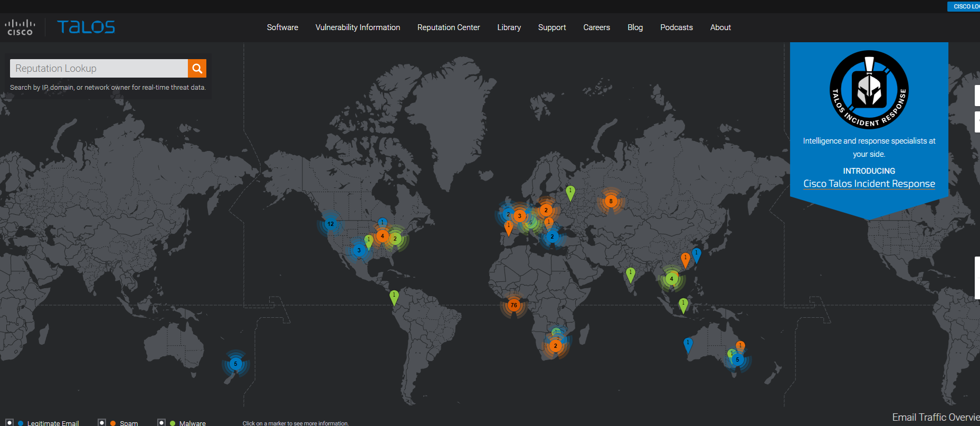The image size is (980, 426).
Task: Select the green 4 cluster in Southeast Asia
Action: click(x=671, y=279)
